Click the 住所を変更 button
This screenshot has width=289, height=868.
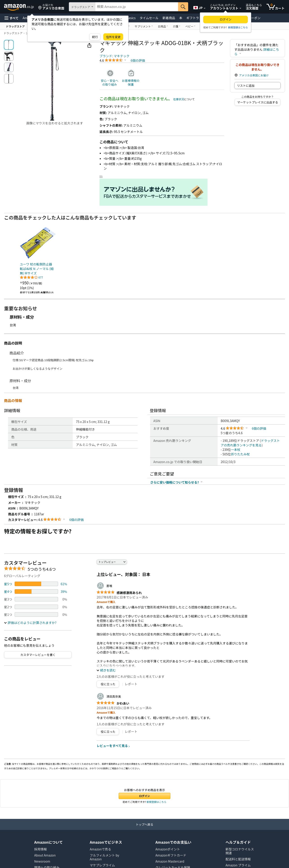113,37
